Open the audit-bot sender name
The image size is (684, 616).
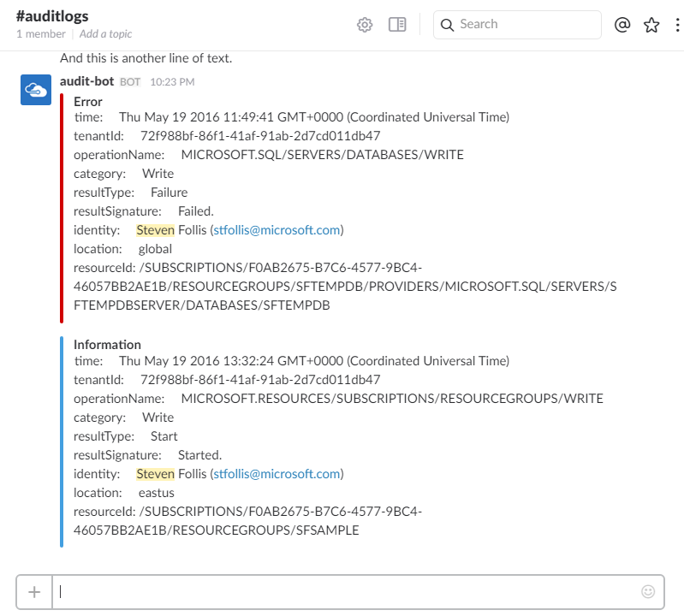(86, 81)
